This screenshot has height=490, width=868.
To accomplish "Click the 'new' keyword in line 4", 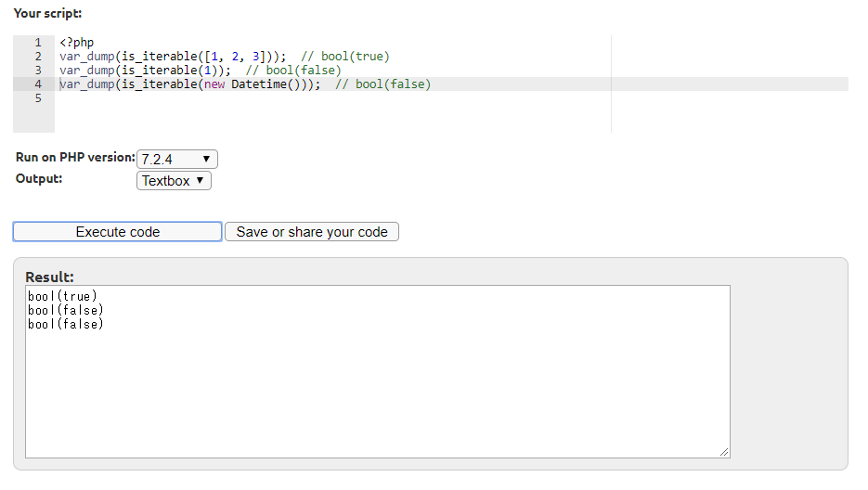I will (x=216, y=84).
